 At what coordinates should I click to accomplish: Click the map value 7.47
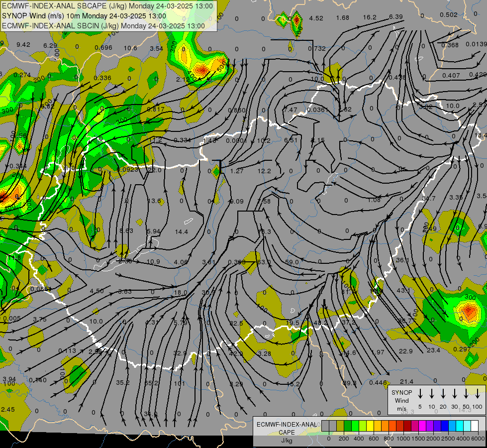(x=291, y=110)
